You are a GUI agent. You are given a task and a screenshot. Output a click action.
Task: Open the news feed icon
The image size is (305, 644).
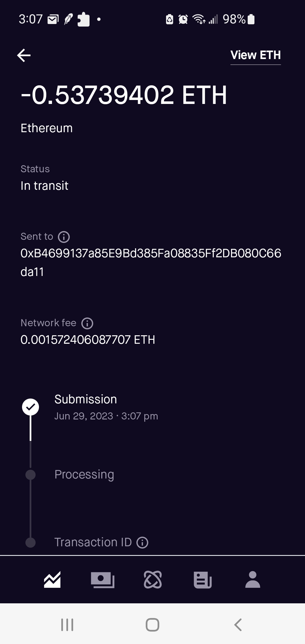pyautogui.click(x=203, y=580)
